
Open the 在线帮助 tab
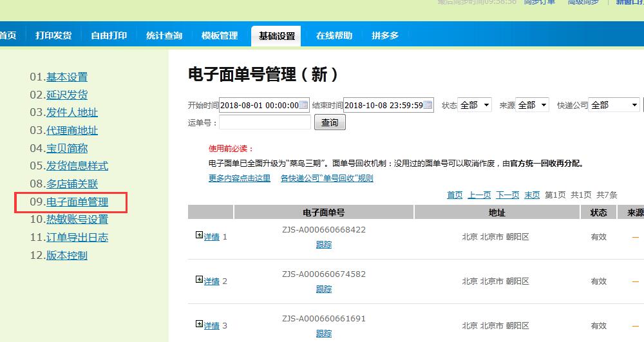[x=334, y=35]
